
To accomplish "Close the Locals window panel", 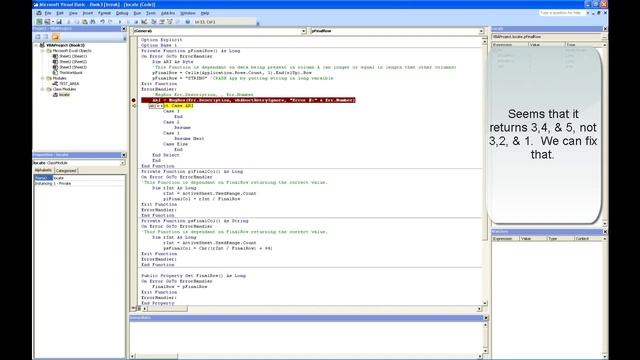I will [x=605, y=29].
